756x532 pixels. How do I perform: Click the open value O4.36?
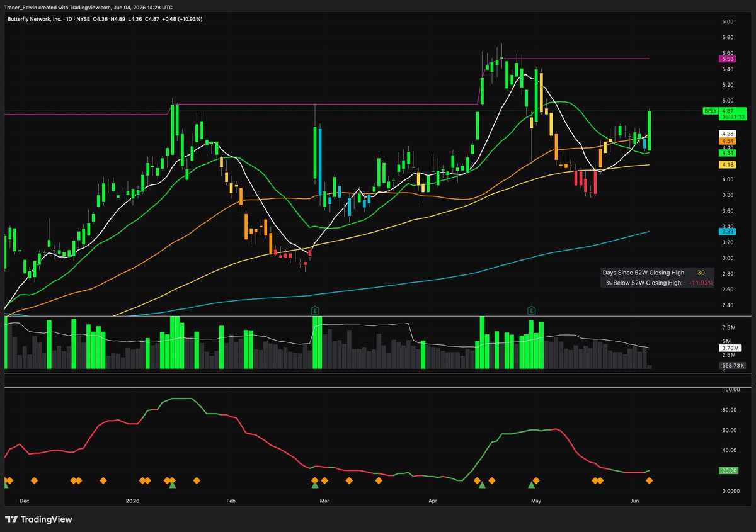click(100, 18)
